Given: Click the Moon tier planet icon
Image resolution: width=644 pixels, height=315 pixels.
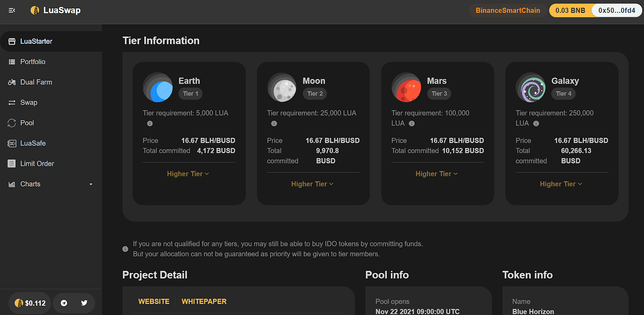Looking at the screenshot, I should [282, 87].
